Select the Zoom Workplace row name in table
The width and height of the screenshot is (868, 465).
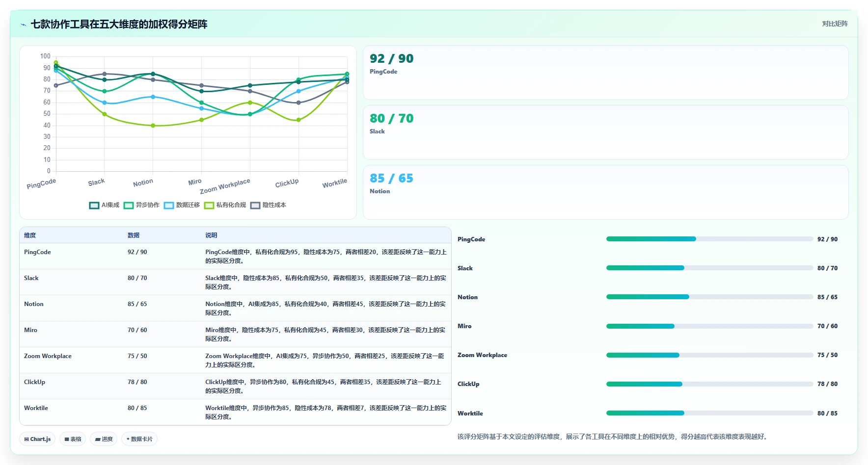[x=48, y=356]
